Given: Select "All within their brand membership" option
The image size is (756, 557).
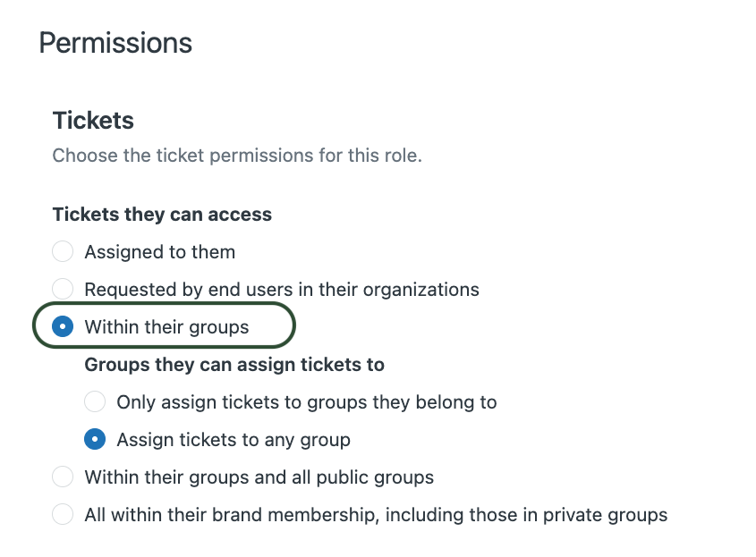Looking at the screenshot, I should click(63, 514).
